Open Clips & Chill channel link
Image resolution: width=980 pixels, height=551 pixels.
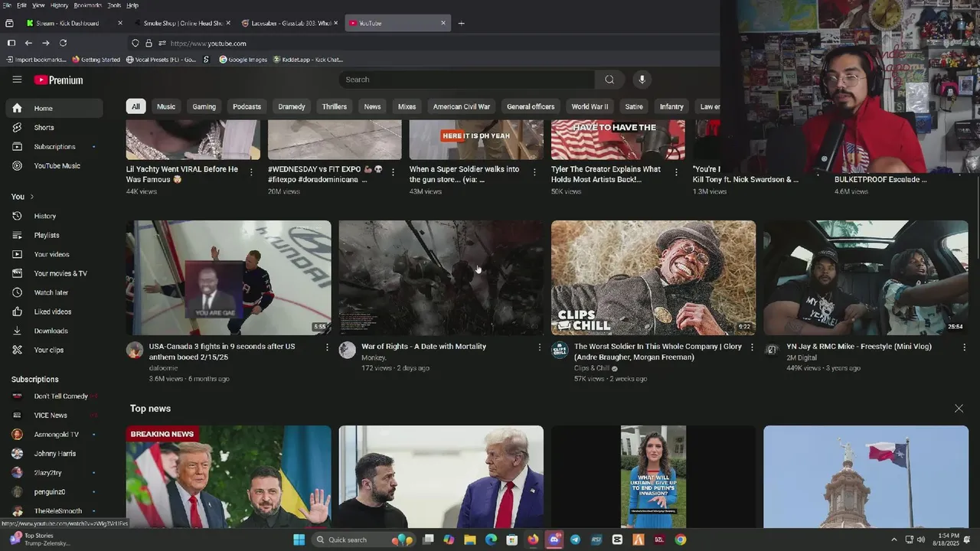[x=592, y=368]
